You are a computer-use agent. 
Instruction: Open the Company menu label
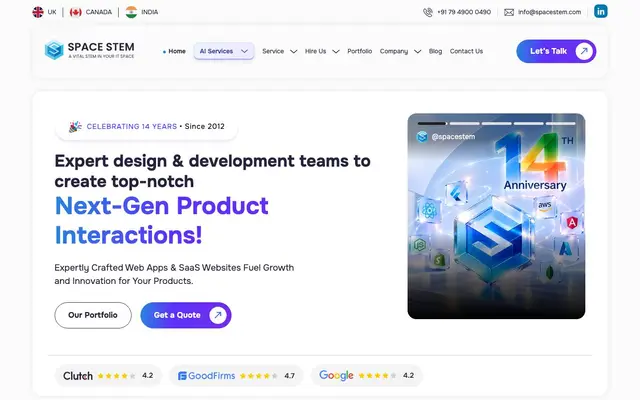pyautogui.click(x=394, y=51)
